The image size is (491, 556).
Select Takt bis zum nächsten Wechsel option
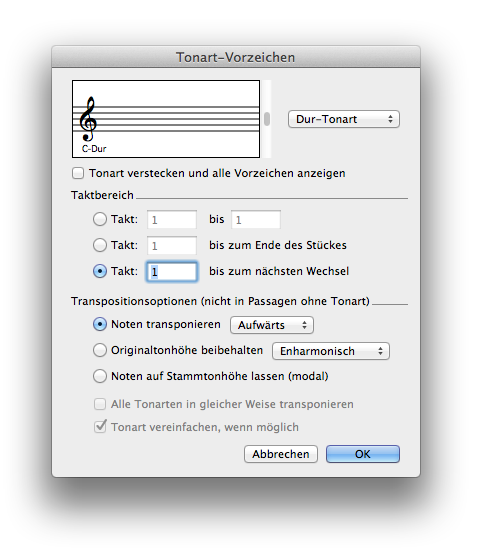[100, 271]
